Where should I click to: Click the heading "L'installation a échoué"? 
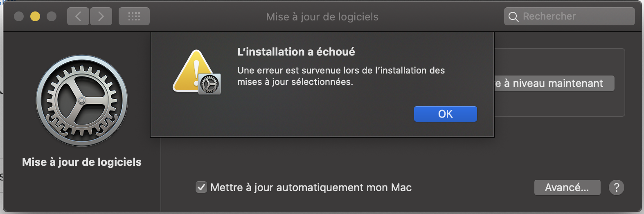pos(296,52)
